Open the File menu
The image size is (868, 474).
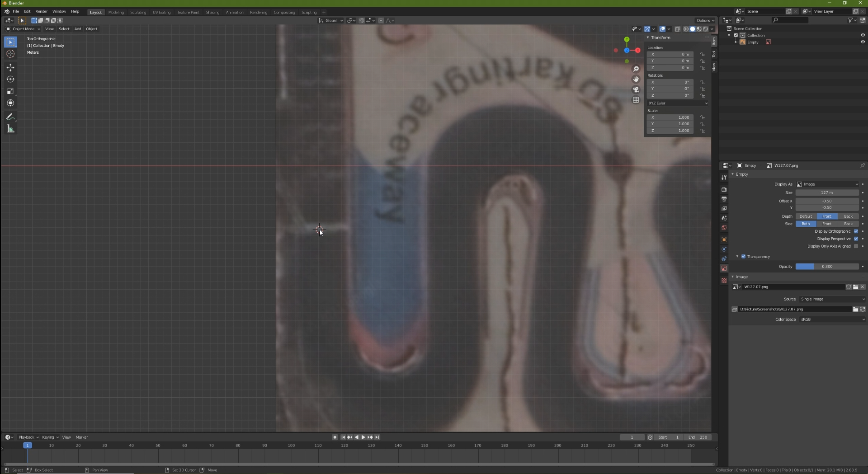pyautogui.click(x=16, y=11)
